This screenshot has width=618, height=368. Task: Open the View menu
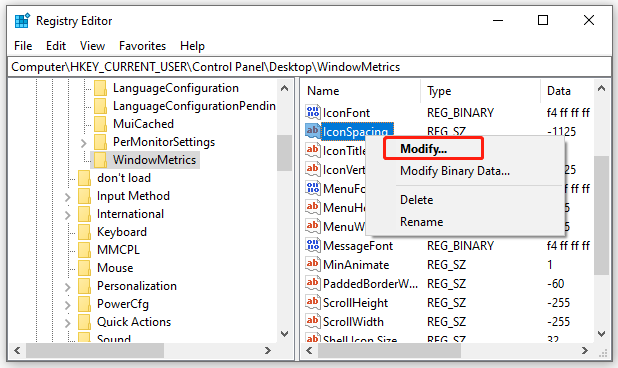(92, 46)
